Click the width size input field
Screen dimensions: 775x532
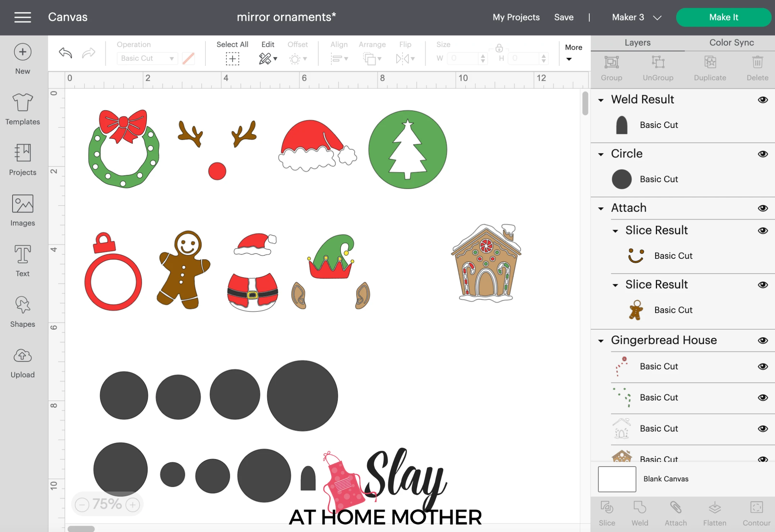[x=467, y=58]
